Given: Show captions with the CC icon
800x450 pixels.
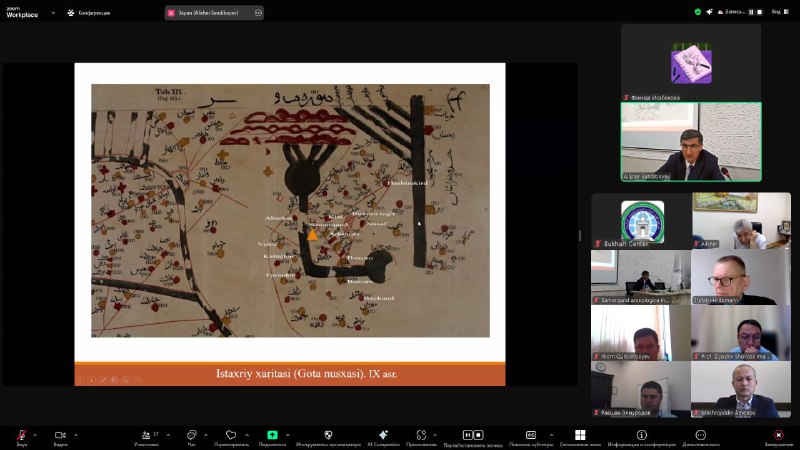Looking at the screenshot, I should click(531, 435).
